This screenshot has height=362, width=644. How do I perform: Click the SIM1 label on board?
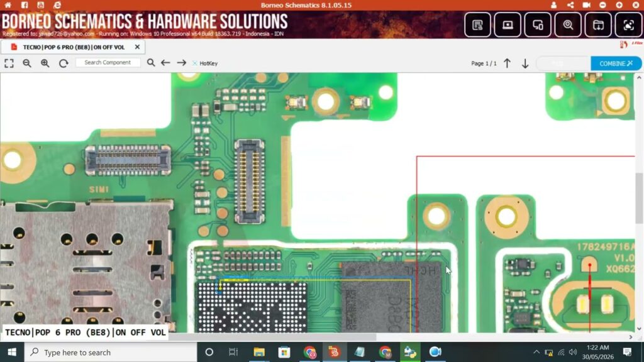99,189
